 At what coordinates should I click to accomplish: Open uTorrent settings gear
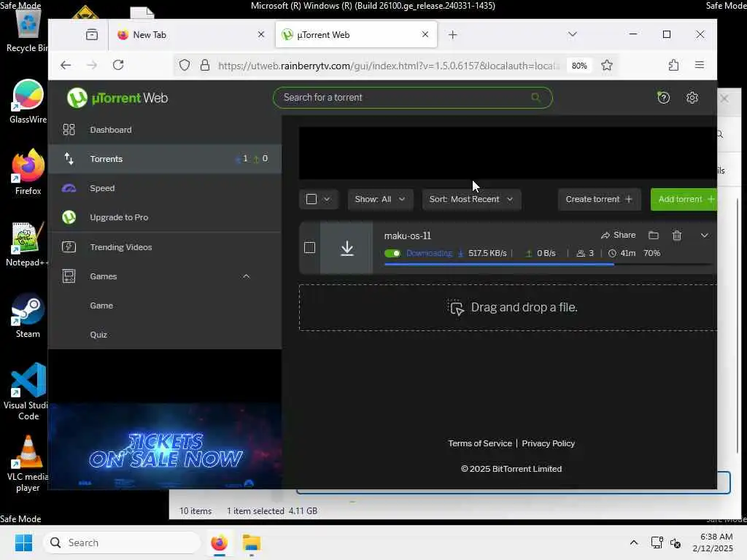click(x=692, y=98)
